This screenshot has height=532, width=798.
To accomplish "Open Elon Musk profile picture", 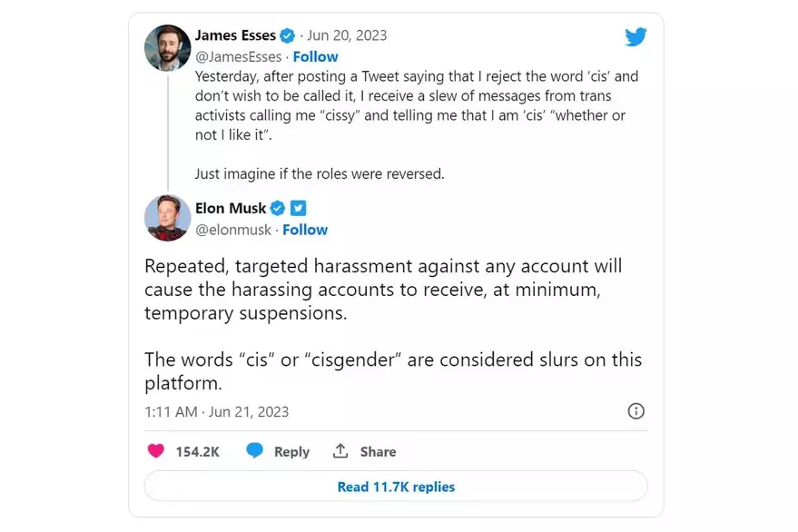I will 167,218.
